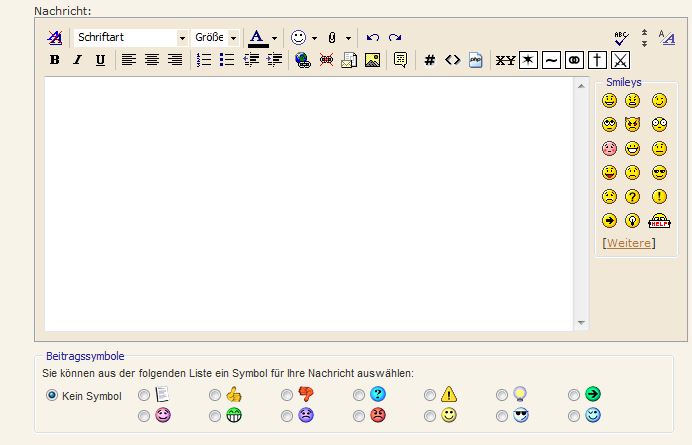Undo the last edit
Screen dimensions: 692x445
click(373, 37)
